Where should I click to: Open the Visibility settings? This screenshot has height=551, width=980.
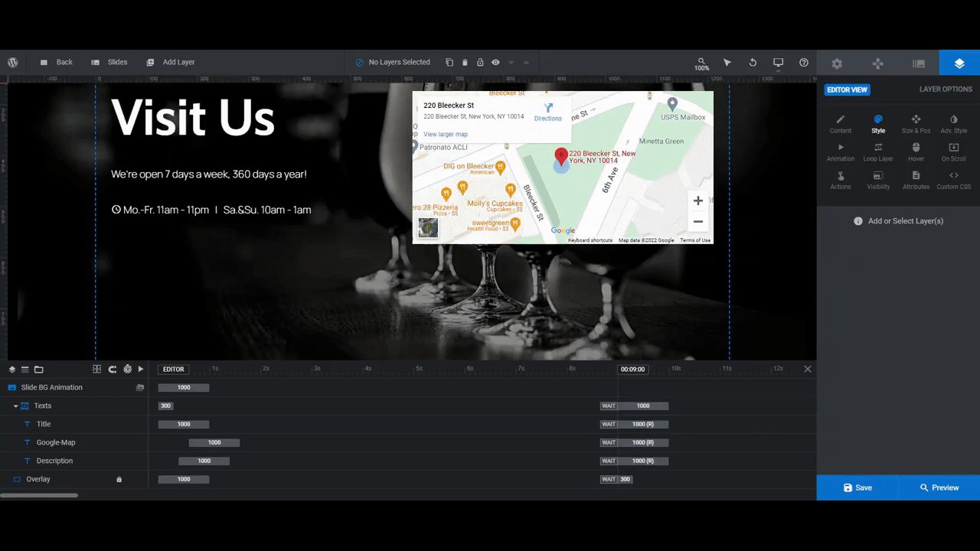click(878, 181)
